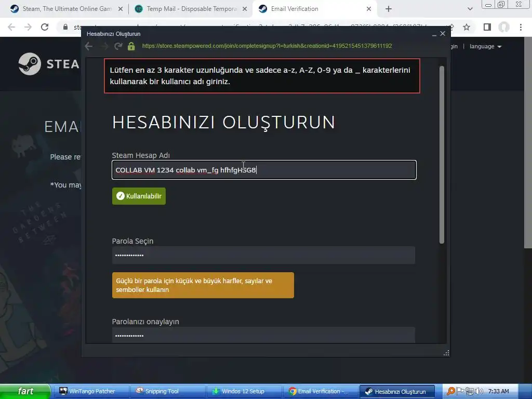This screenshot has height=399, width=532.
Task: Switch to Temp Mail tab
Action: click(191, 9)
